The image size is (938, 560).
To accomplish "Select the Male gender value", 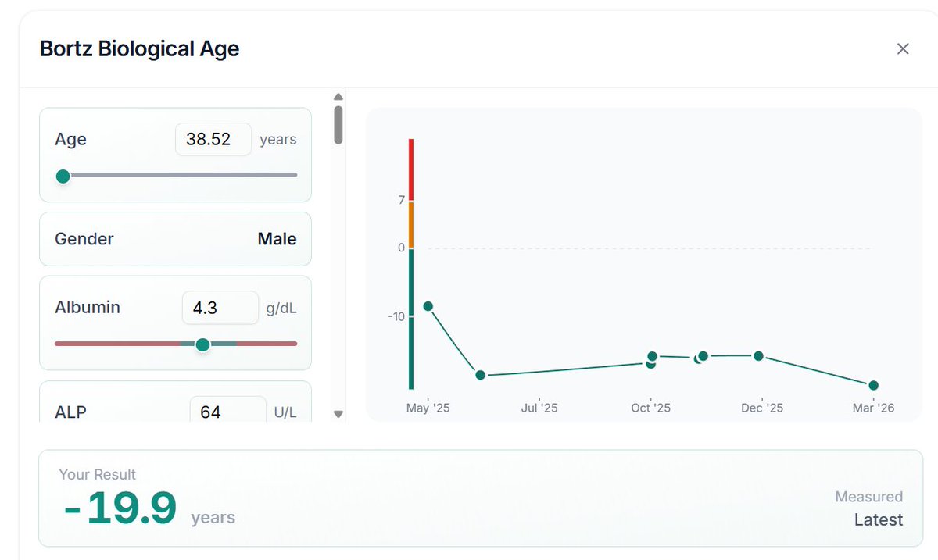I will (277, 239).
